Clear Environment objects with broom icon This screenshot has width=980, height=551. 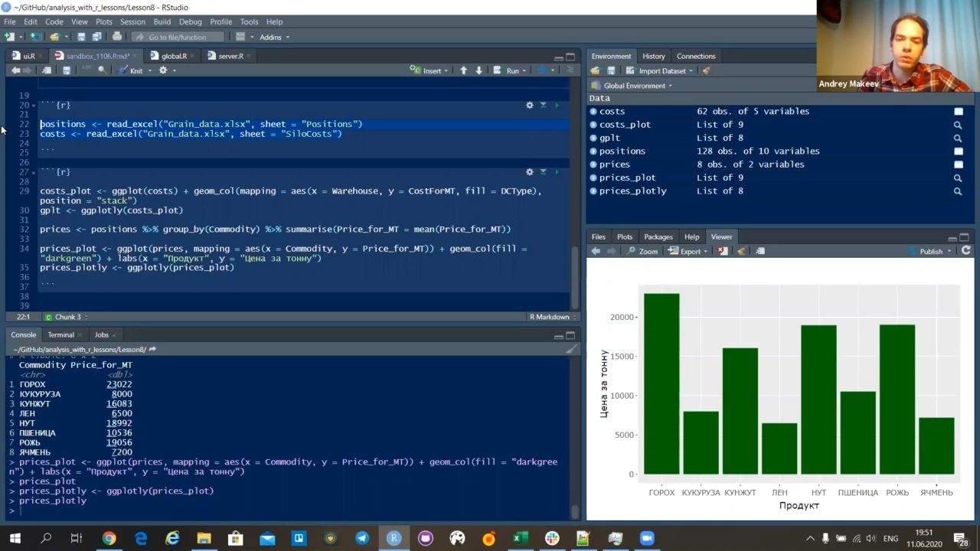coord(706,70)
